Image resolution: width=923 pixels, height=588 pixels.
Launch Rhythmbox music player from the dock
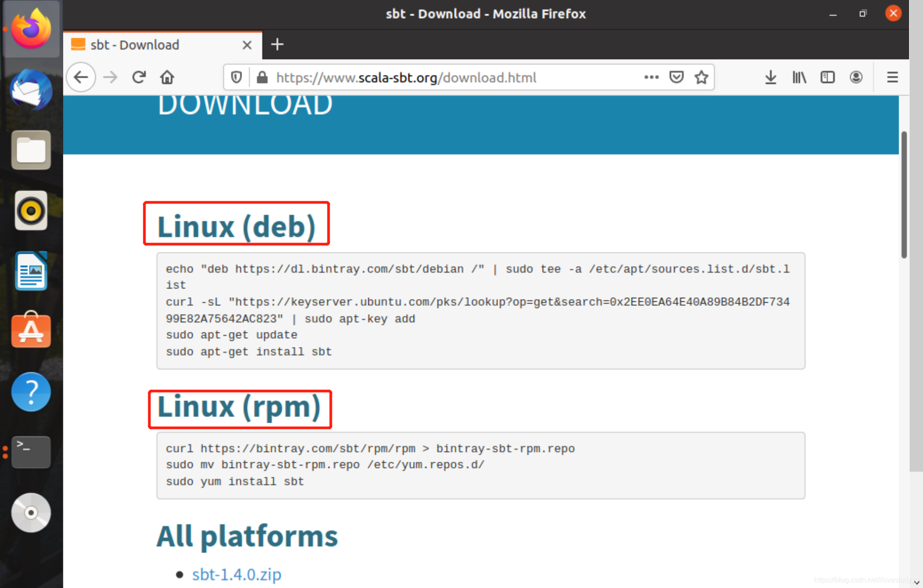(31, 210)
